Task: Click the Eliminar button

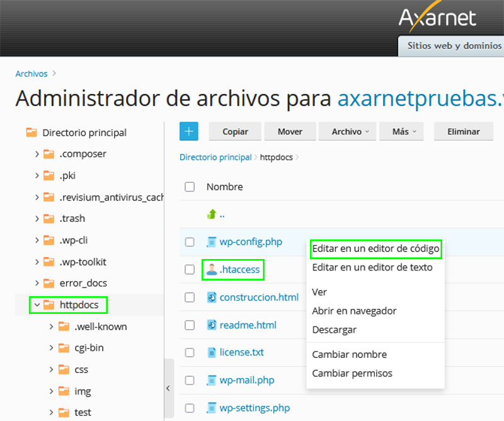Action: pyautogui.click(x=464, y=131)
